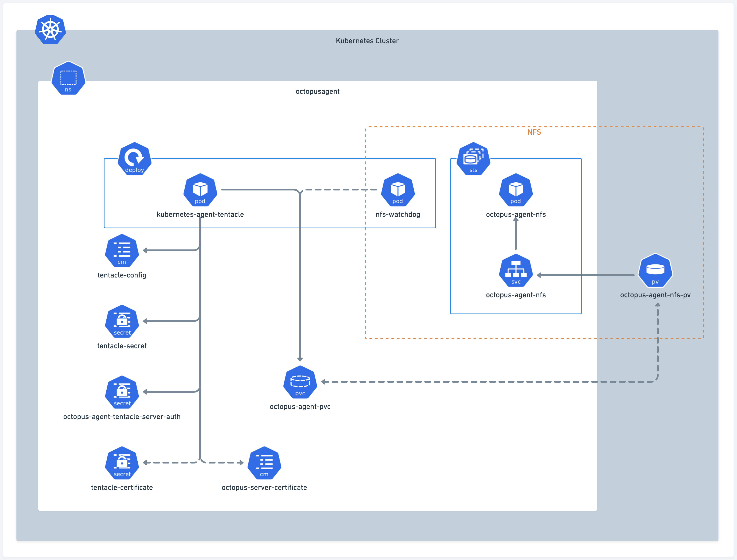Click the octopus-server-certificate label
This screenshot has width=737, height=560.
point(264,487)
